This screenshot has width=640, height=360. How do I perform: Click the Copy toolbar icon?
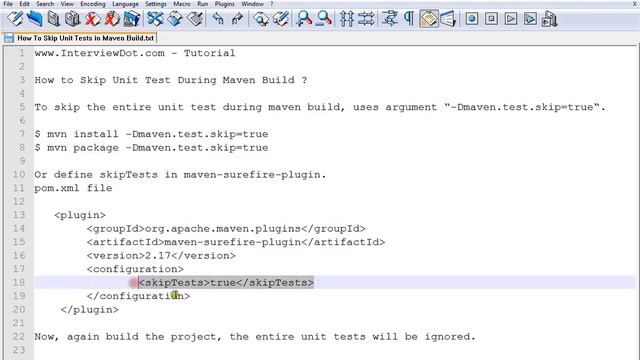pyautogui.click(x=175, y=19)
